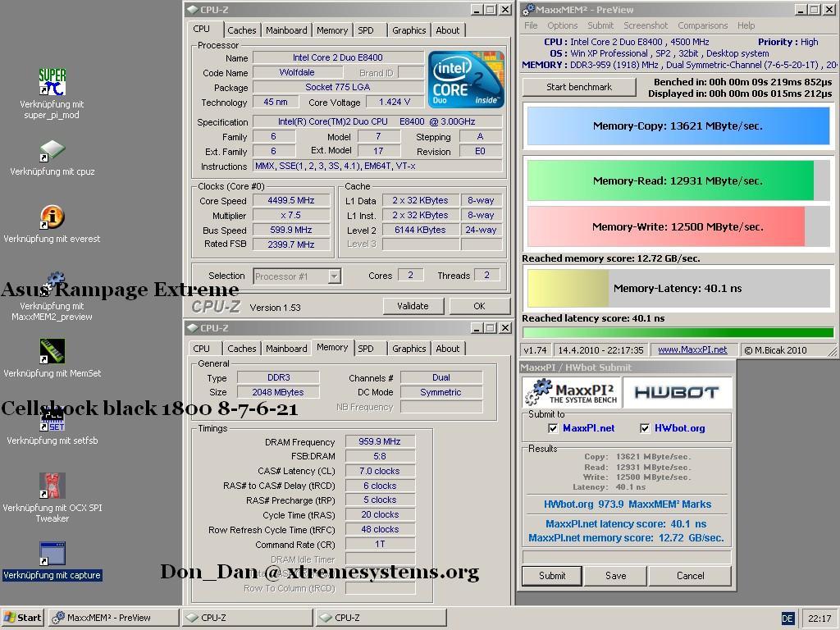Toggle the MaxxPI.net submit checkbox
This screenshot has height=630, width=840.
point(553,428)
